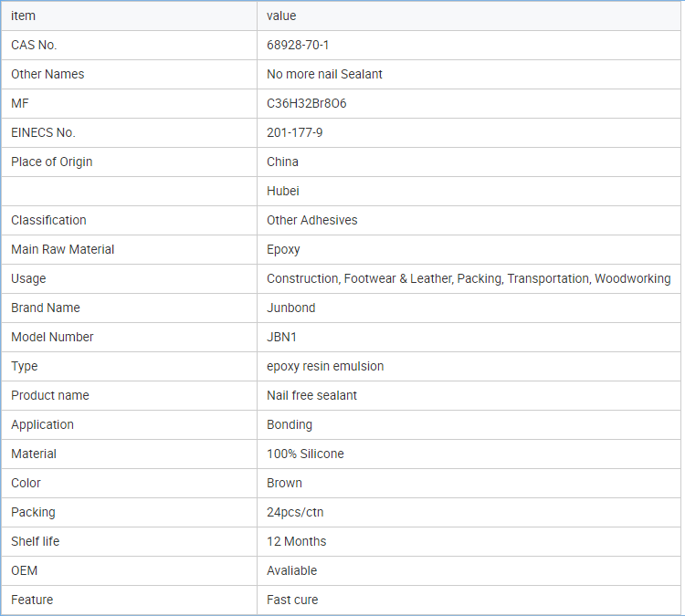Click the 'Nail free sealant' product name

311,395
